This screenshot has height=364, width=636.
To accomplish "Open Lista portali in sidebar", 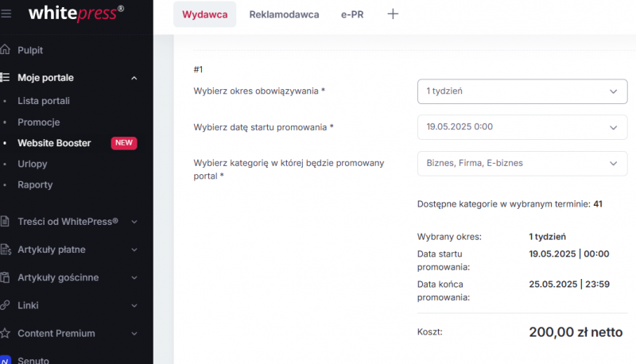I will pyautogui.click(x=44, y=101).
